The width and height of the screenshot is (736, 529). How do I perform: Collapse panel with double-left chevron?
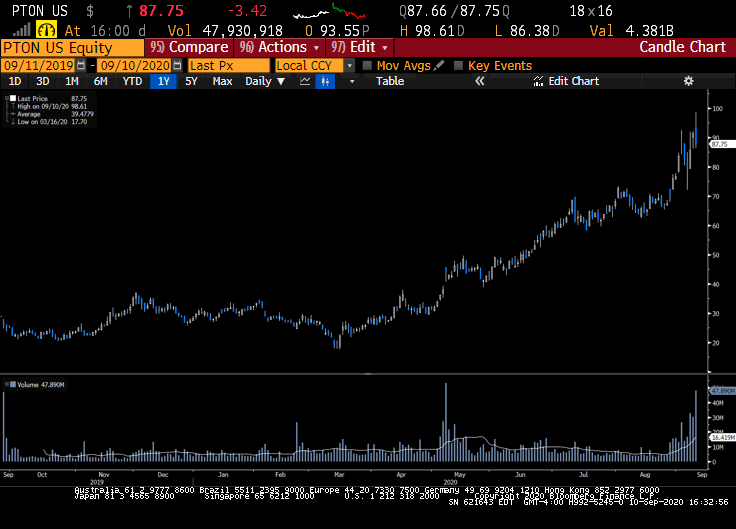pyautogui.click(x=479, y=81)
